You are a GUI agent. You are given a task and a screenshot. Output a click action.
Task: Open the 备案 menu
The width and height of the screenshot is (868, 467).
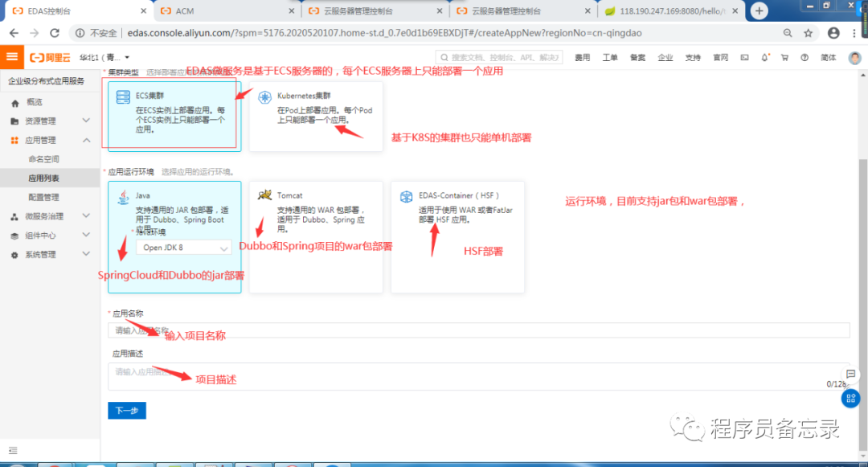637,58
